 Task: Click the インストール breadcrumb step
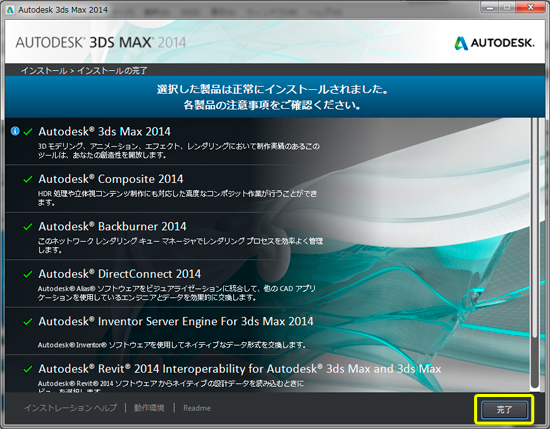[44, 71]
